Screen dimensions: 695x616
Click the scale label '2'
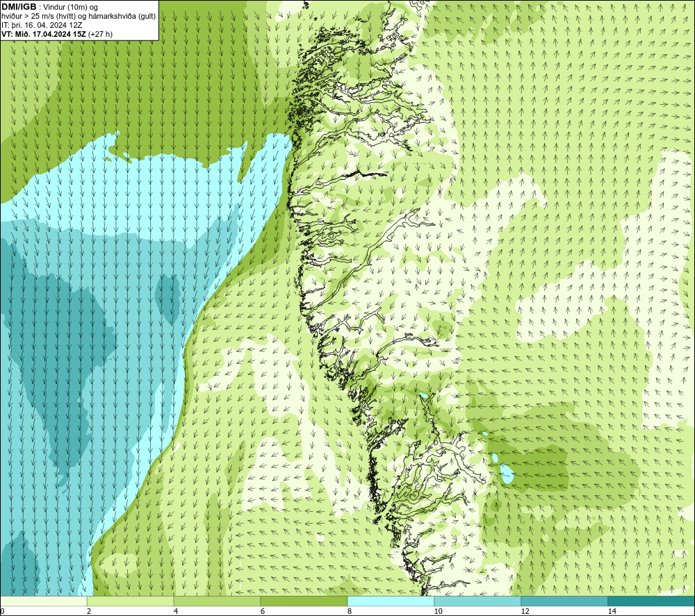click(89, 612)
